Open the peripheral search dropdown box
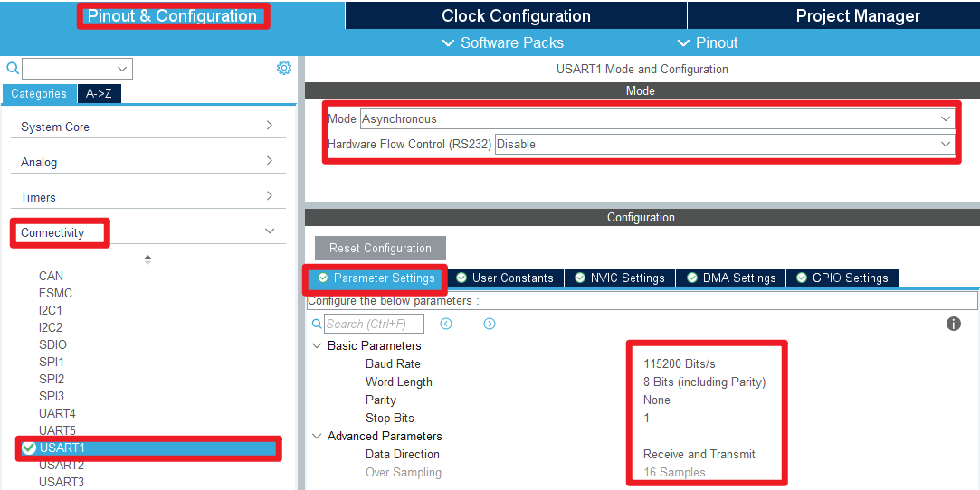The width and height of the screenshot is (980, 490). (x=77, y=69)
